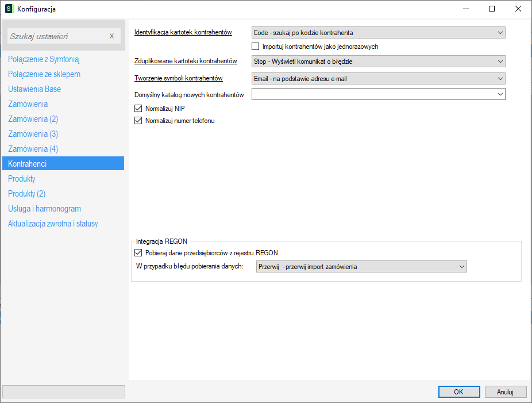Enable Importuj kontrahentów jako jednorazowych
Screen dimensions: 532x403
coord(256,47)
